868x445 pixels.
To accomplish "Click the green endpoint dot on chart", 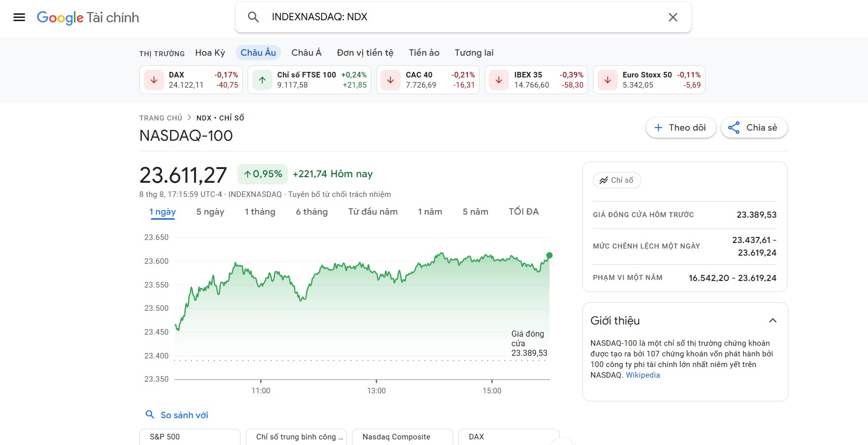I will coord(549,256).
